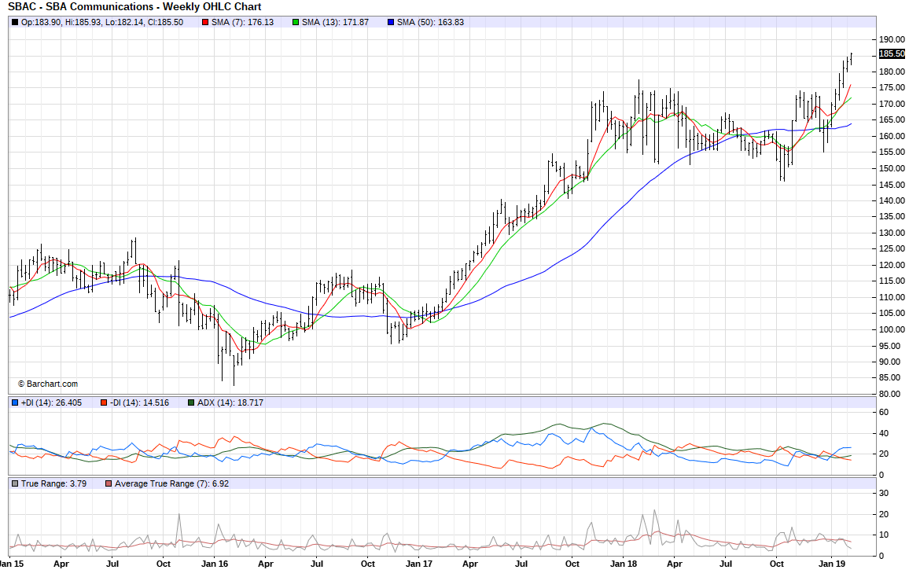Click the Jan 18 date axis label

click(x=624, y=564)
